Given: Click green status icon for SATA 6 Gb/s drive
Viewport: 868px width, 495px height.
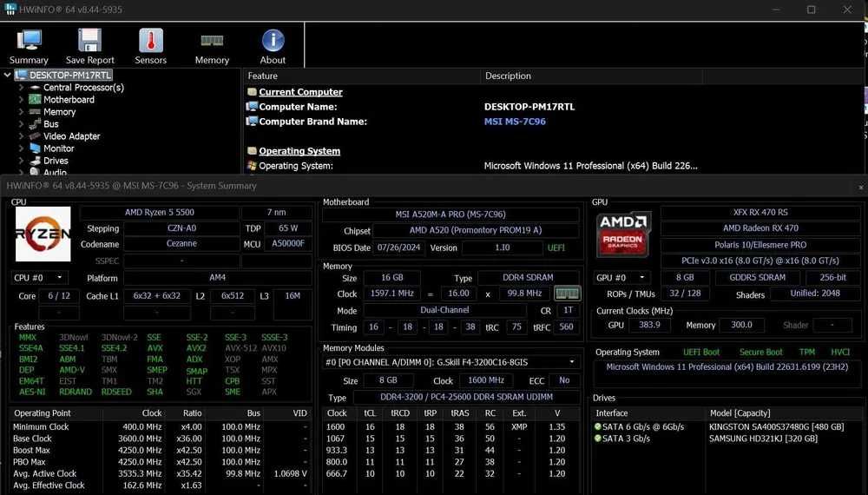Looking at the screenshot, I should [598, 427].
